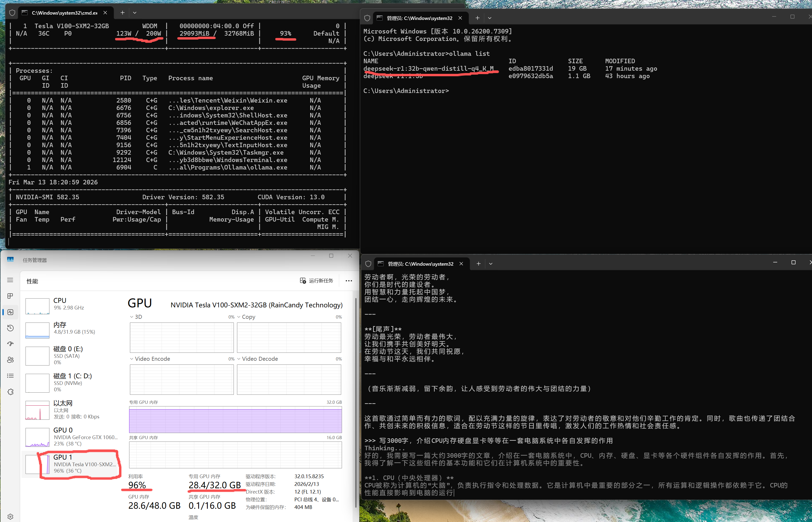812x522 pixels.
Task: Open Task Manager hamburger navigation menu
Action: [10, 280]
